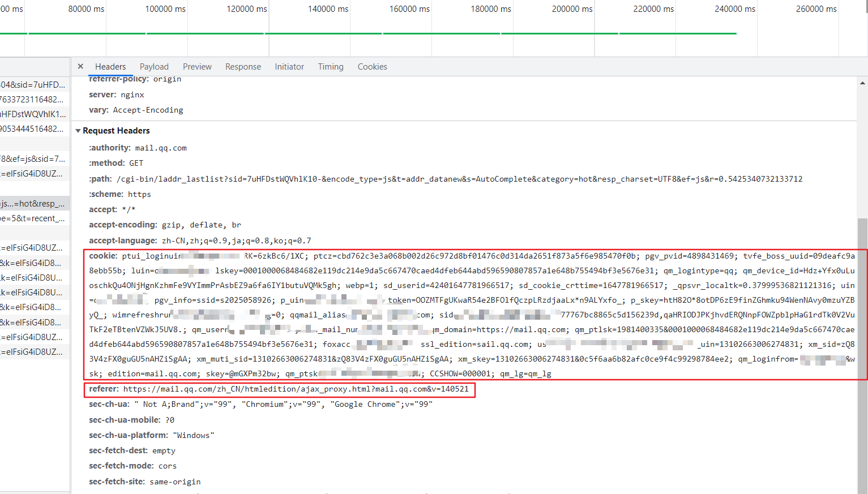Show the Response tab
This screenshot has height=494, width=868.
pos(243,67)
